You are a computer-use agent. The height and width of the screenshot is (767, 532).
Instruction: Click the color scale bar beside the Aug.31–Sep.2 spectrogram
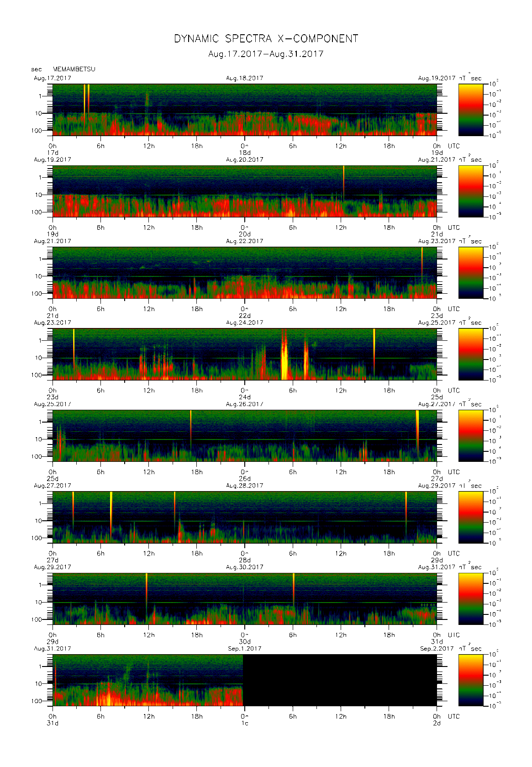coord(471,680)
